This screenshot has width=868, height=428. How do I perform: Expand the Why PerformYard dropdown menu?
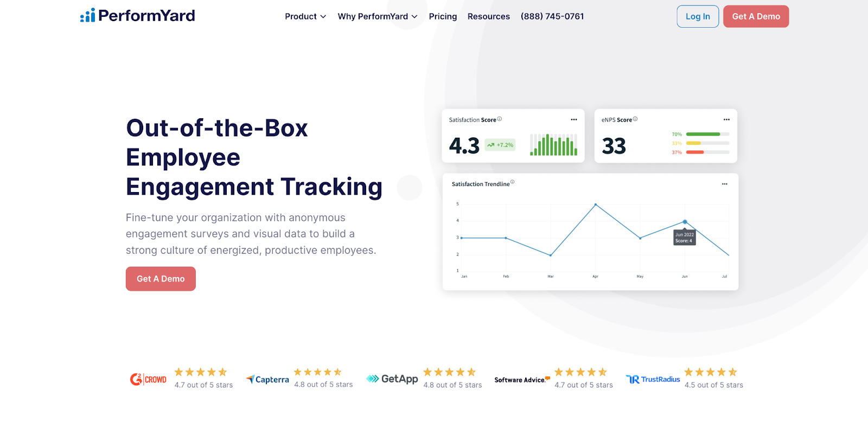point(378,16)
